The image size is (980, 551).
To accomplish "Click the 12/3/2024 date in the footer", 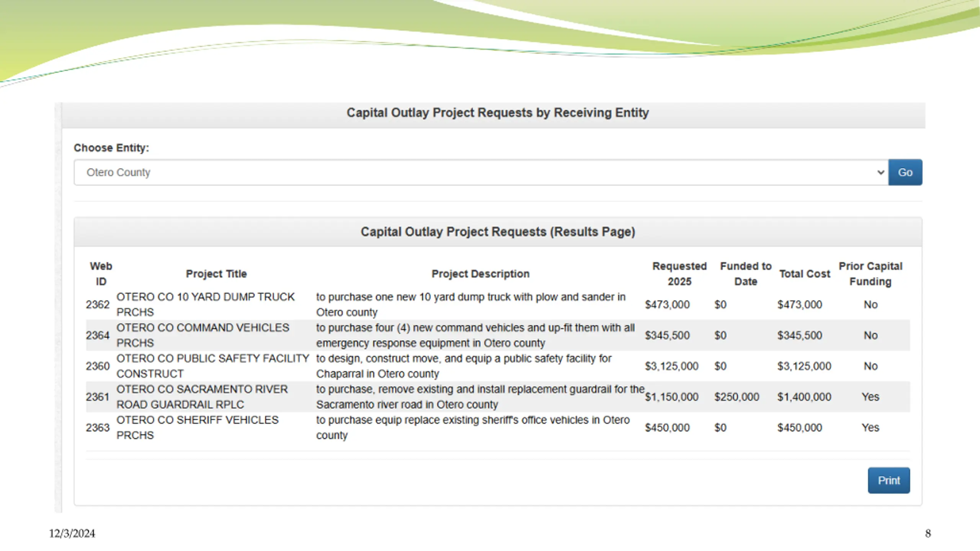I will (x=72, y=533).
